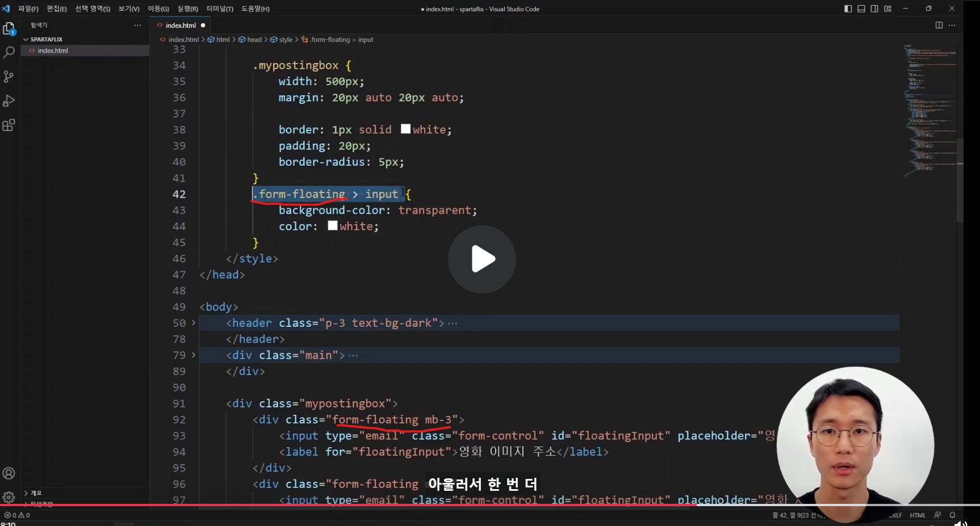Image resolution: width=980 pixels, height=526 pixels.
Task: Open the 실행(R) menu
Action: 188,9
